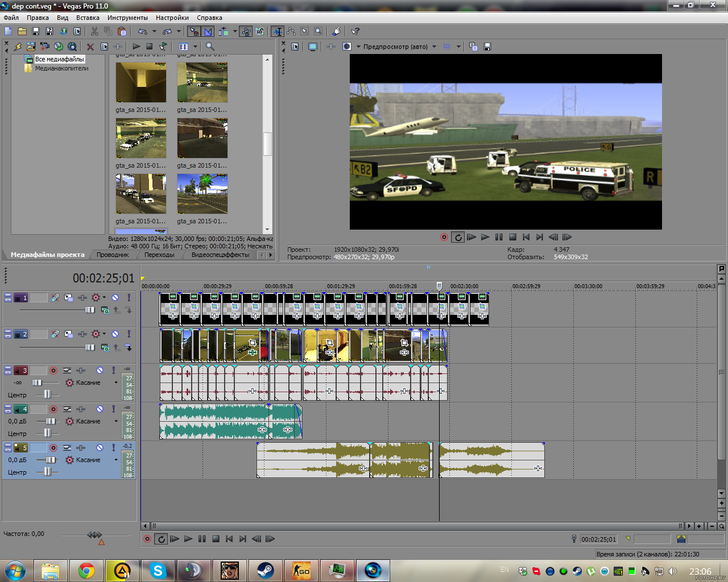Open automation mode dropdown on track 4
This screenshot has height=582, width=728.
coord(116,421)
